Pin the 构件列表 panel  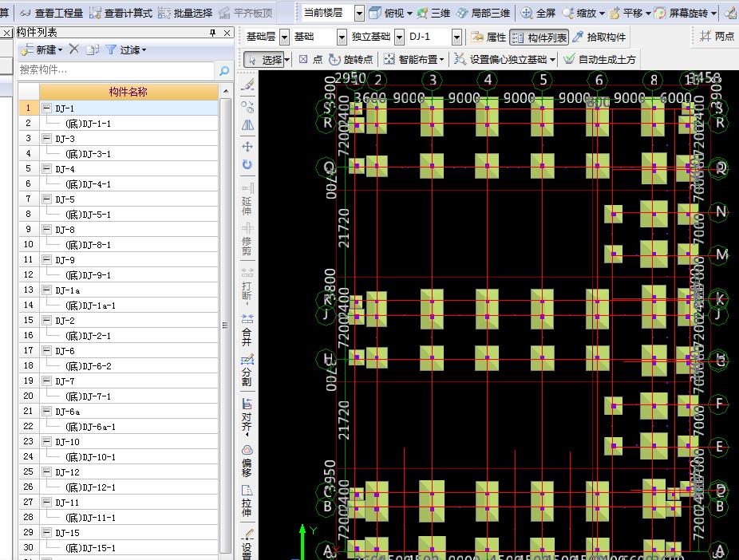(212, 33)
